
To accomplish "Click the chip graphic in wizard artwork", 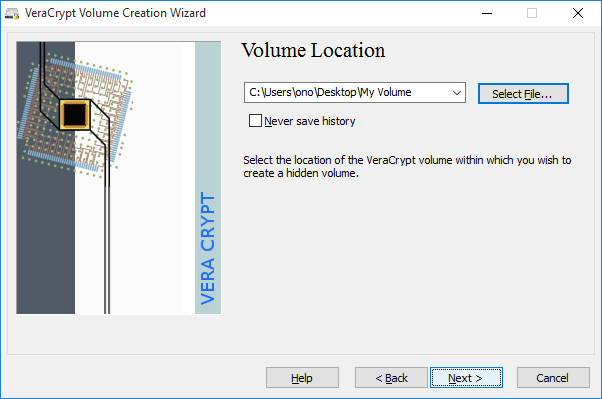I will coord(75,114).
